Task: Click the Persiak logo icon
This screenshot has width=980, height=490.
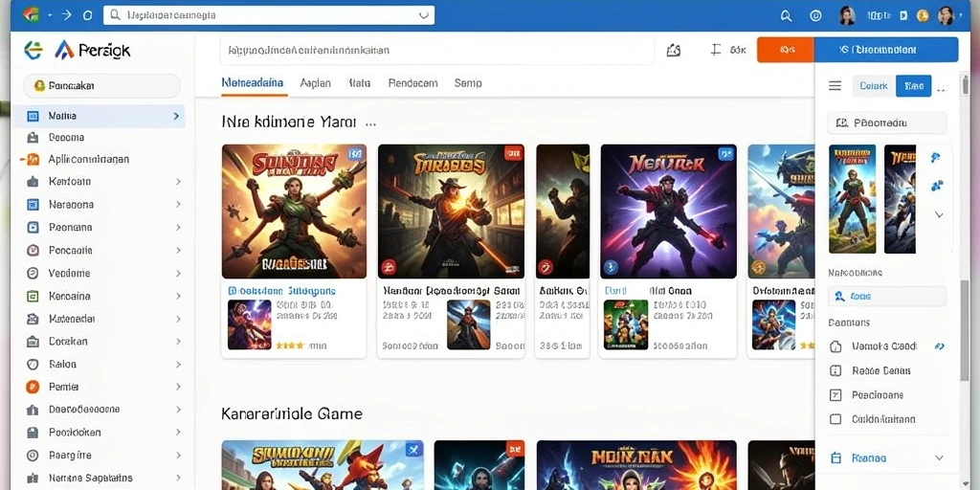Action: [x=64, y=50]
